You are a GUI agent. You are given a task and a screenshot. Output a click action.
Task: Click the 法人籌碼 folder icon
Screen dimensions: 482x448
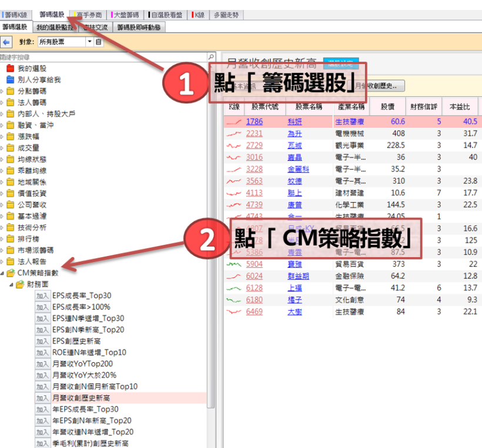point(11,102)
